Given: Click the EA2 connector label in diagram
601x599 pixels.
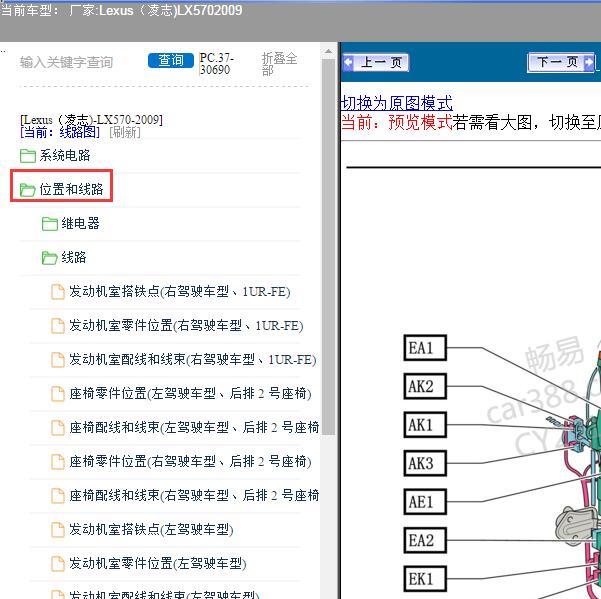Looking at the screenshot, I should pos(425,540).
